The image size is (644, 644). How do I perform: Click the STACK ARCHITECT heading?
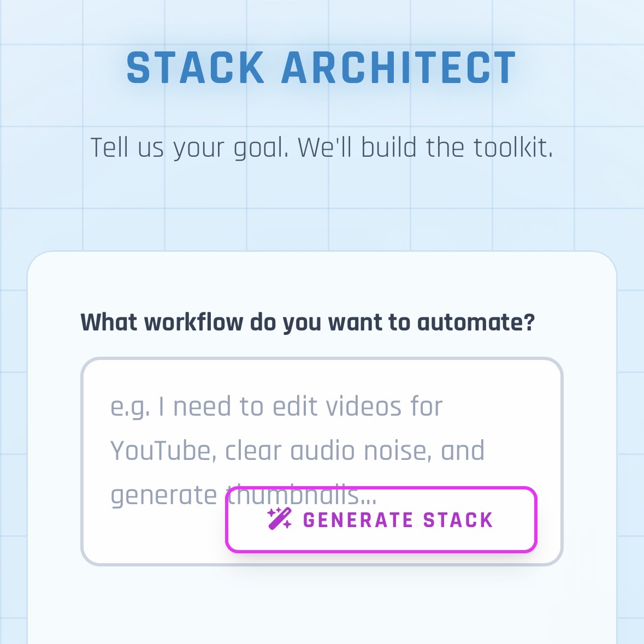[x=321, y=69]
